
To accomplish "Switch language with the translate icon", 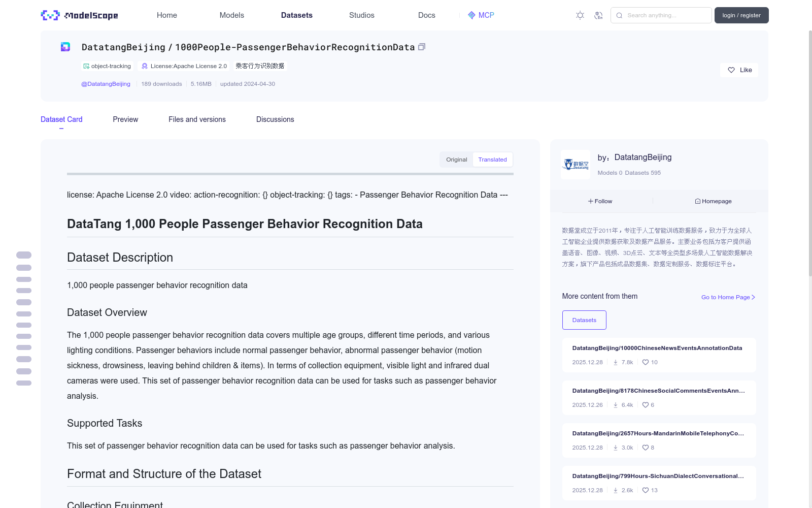I will (598, 15).
